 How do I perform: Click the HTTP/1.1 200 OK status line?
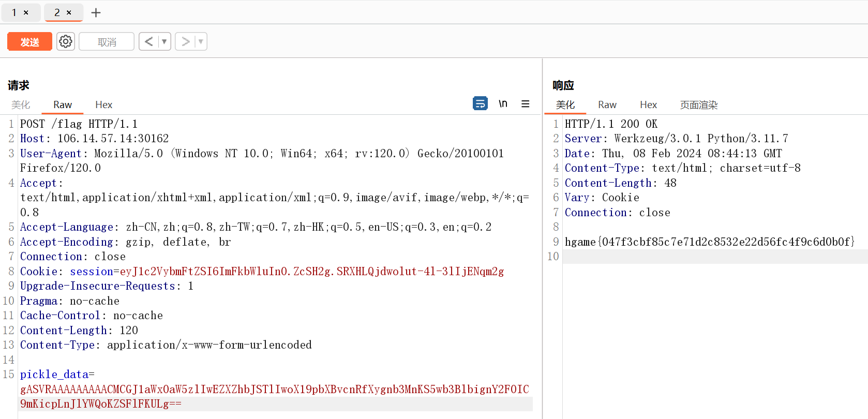(x=611, y=124)
